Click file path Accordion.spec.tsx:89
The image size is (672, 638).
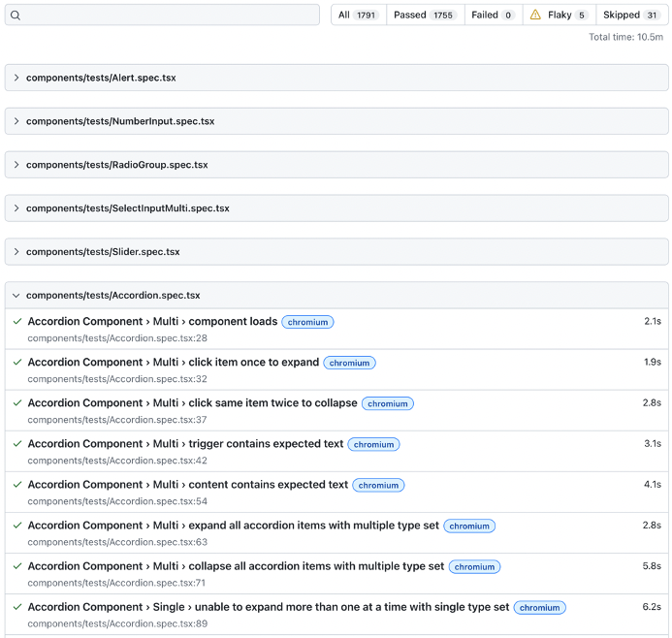pos(117,623)
